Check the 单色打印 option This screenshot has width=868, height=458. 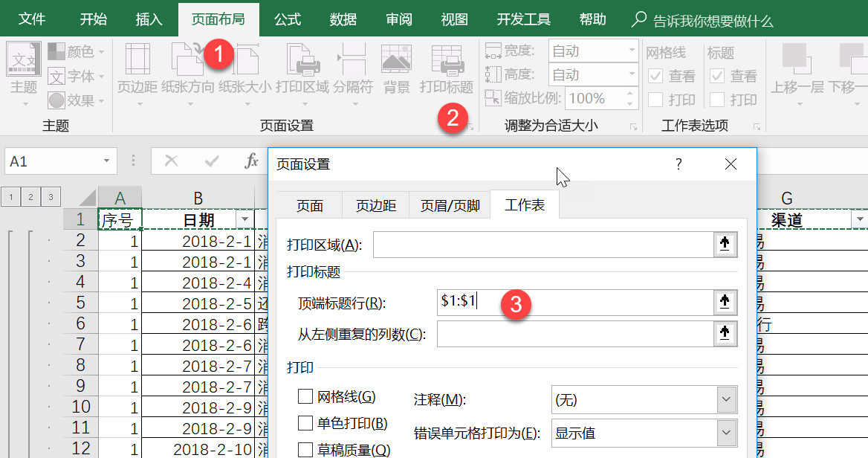[x=305, y=422]
